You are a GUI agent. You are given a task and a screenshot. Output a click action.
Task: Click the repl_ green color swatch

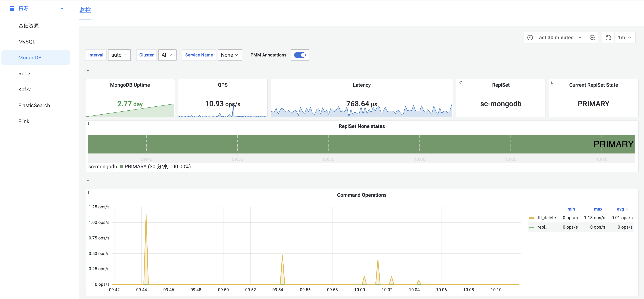[x=532, y=227]
